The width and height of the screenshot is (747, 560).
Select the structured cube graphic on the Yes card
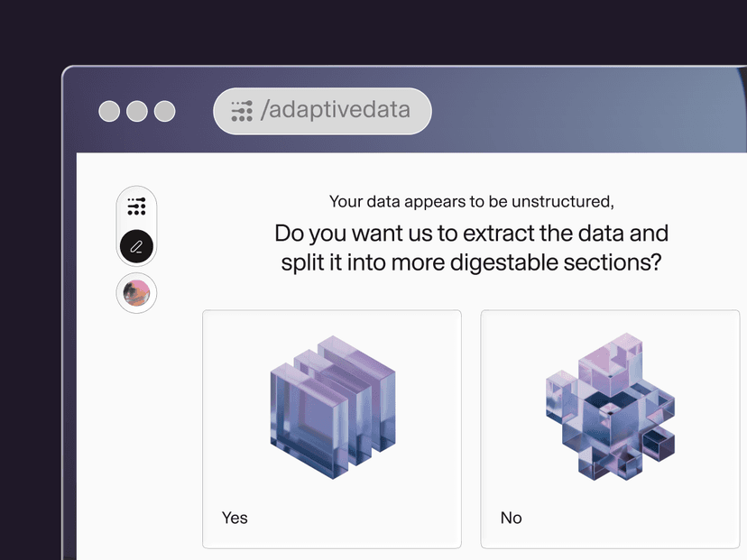click(x=331, y=406)
